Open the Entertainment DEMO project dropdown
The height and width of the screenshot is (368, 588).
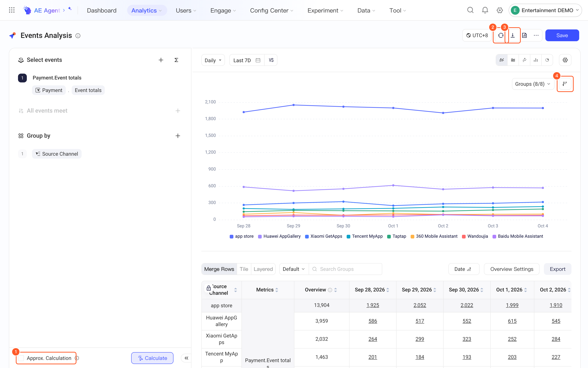[x=545, y=10]
